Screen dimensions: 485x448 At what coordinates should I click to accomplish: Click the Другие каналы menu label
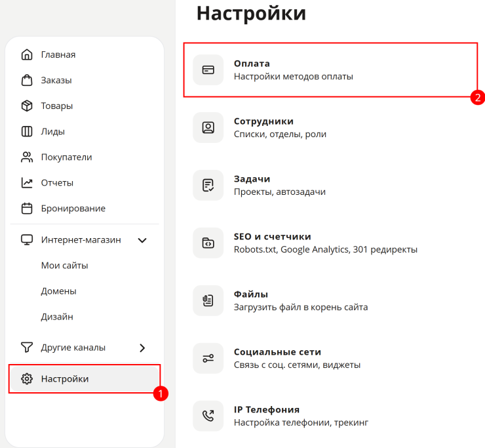click(73, 348)
